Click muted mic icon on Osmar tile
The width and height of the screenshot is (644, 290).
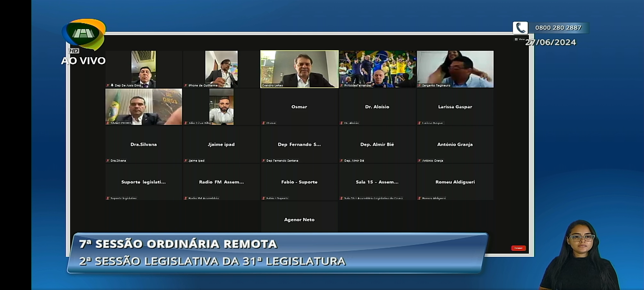[x=264, y=123]
